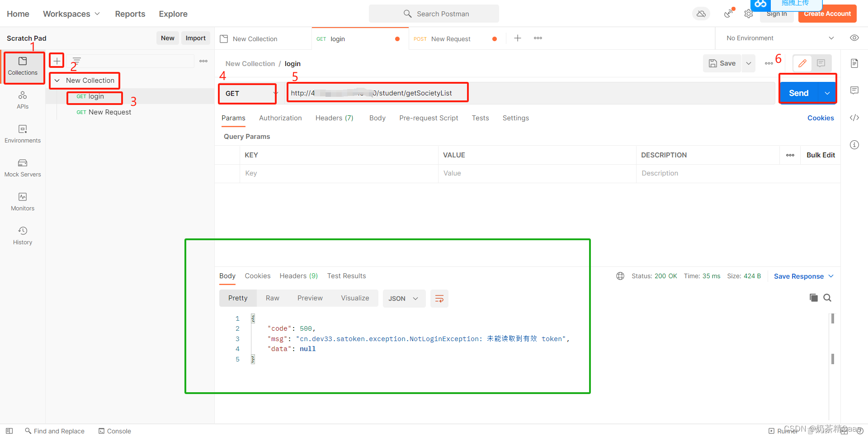This screenshot has height=437, width=868.
Task: Open the History sidebar panel
Action: [x=23, y=236]
